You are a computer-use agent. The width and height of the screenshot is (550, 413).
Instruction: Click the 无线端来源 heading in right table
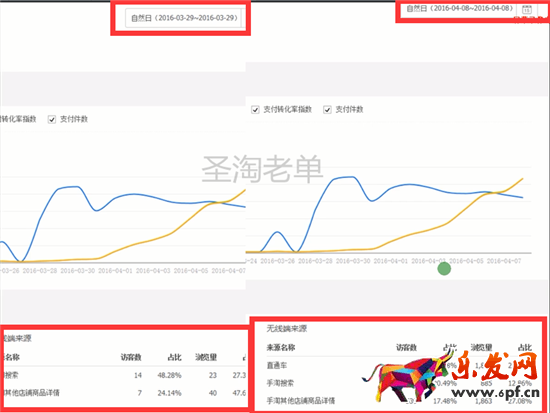(x=287, y=328)
